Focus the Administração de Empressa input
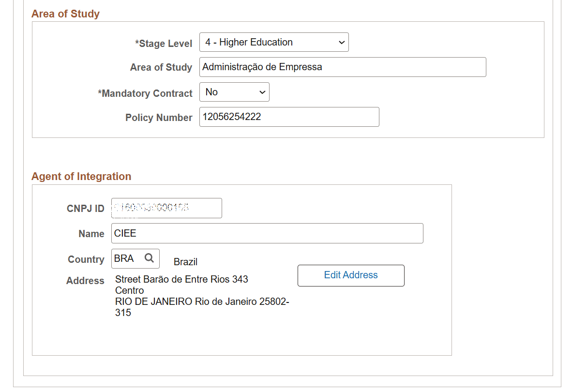The height and width of the screenshot is (392, 572). coord(343,67)
